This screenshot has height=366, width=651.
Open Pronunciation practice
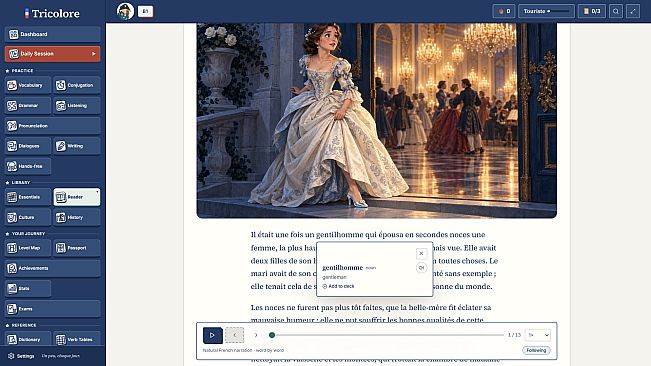52,126
